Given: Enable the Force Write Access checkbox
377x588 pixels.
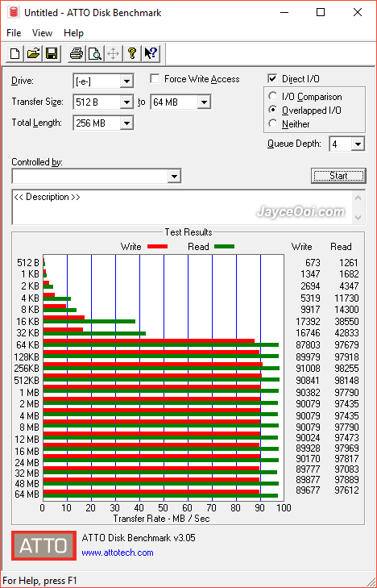Looking at the screenshot, I should (x=154, y=79).
